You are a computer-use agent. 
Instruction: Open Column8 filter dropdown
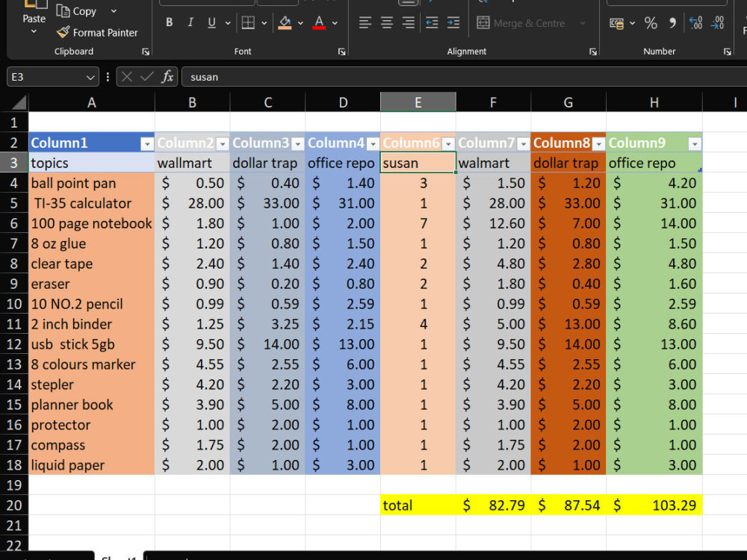click(x=599, y=143)
